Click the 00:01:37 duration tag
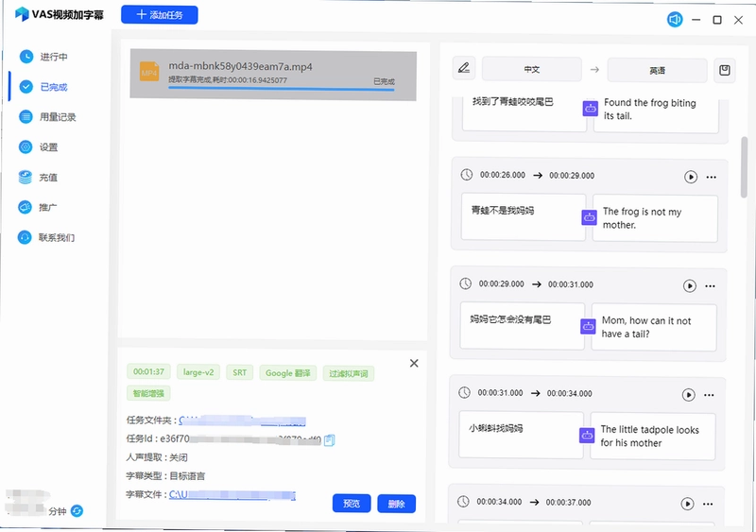The height and width of the screenshot is (532, 756). (x=148, y=372)
